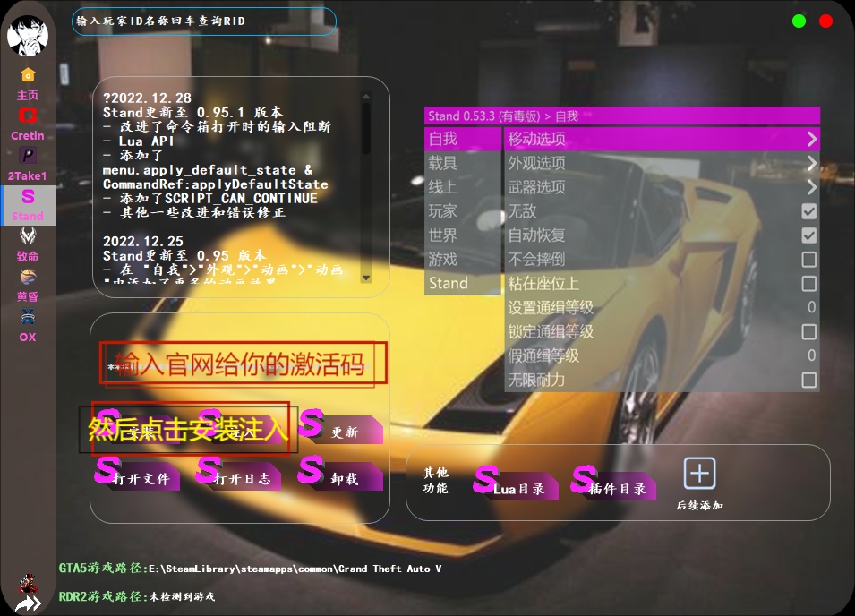Open the OX menu icon in sidebar
This screenshot has width=855, height=616.
pyautogui.click(x=28, y=317)
